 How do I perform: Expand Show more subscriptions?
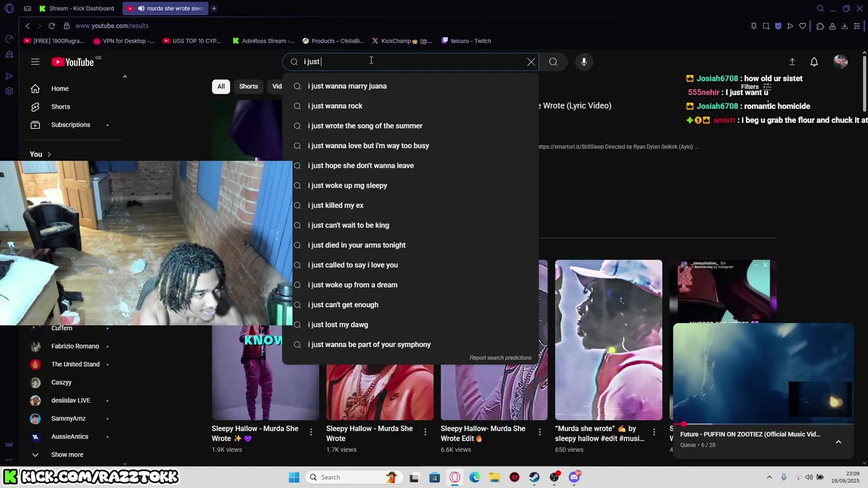tap(67, 455)
